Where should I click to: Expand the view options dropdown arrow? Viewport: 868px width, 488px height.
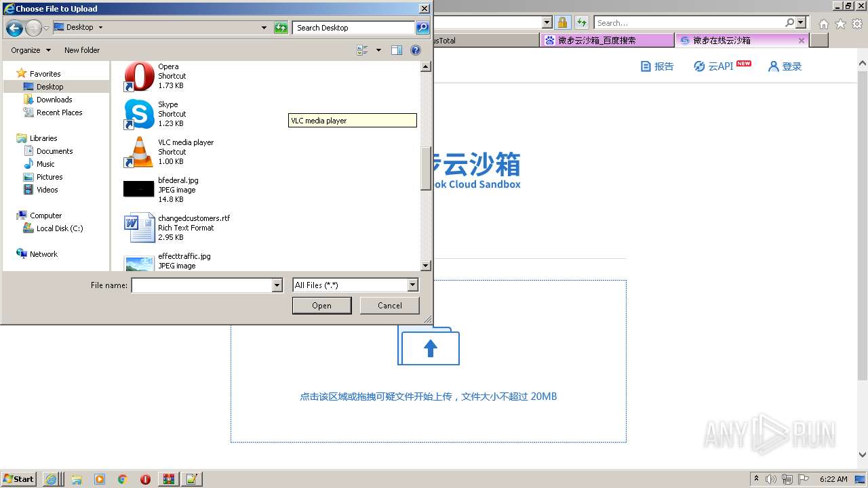[378, 50]
